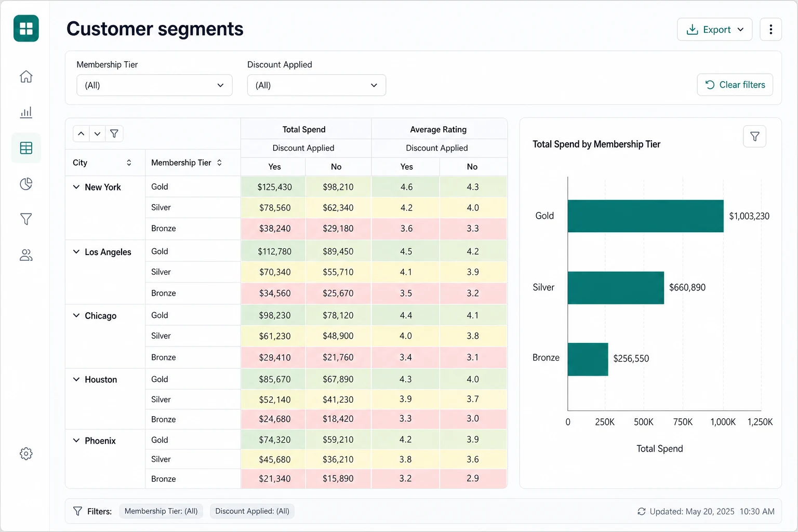Click the refresh icon beside Updated timestamp
Screen dimensions: 798x532
642,512
